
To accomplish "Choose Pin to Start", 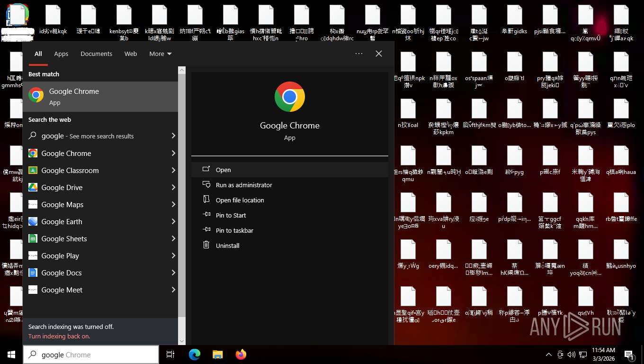I will tap(290, 215).
